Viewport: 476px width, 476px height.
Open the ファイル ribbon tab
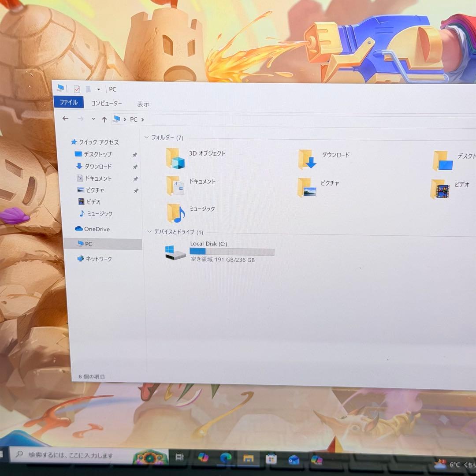pos(69,102)
